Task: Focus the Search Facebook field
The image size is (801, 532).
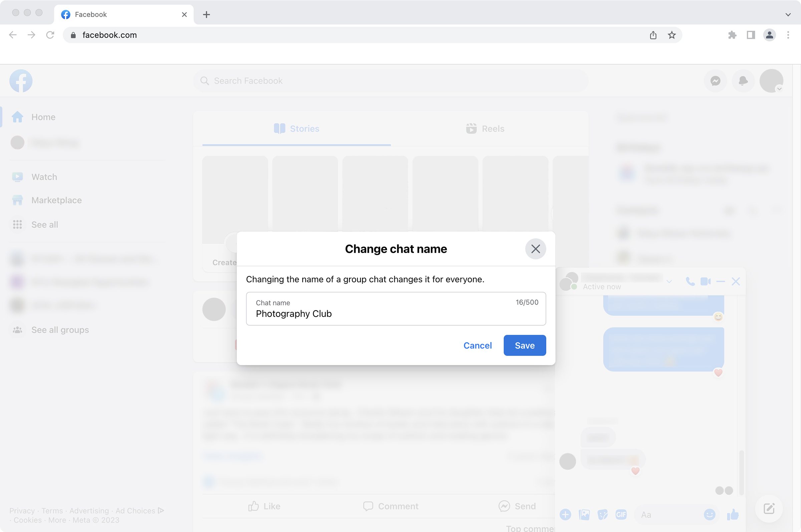Action: tap(390, 81)
